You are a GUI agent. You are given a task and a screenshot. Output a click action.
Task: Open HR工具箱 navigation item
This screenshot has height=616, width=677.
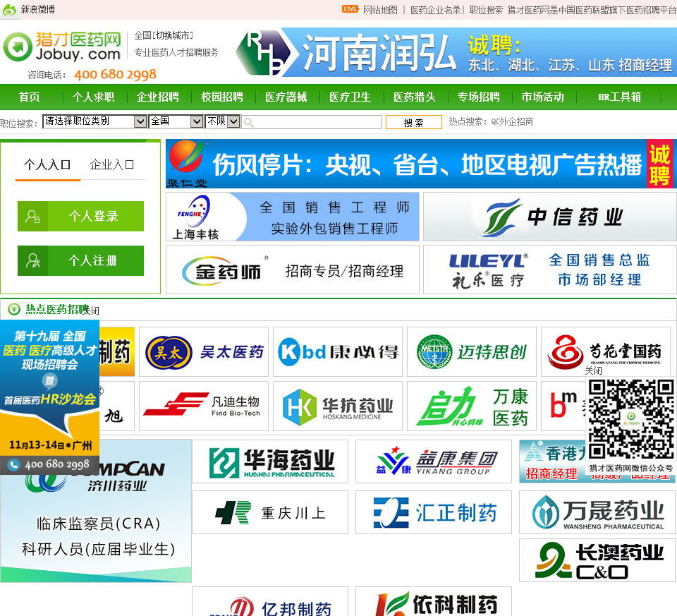(620, 97)
